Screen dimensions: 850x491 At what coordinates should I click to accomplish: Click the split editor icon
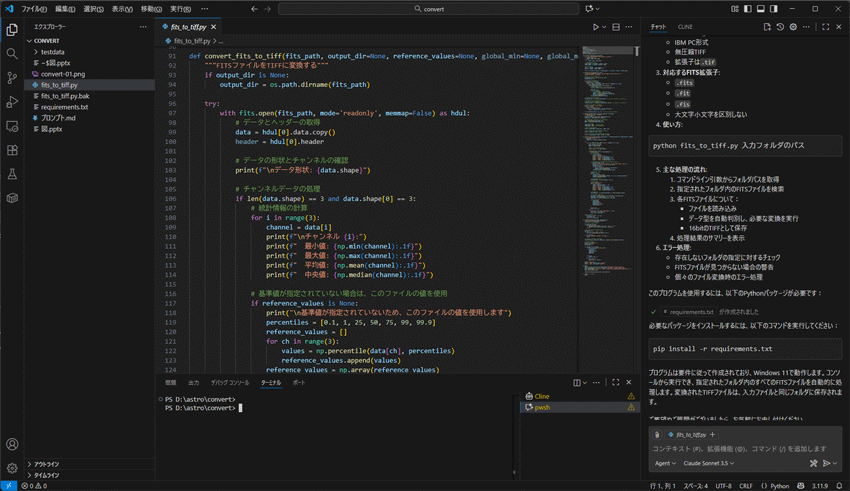[616, 27]
